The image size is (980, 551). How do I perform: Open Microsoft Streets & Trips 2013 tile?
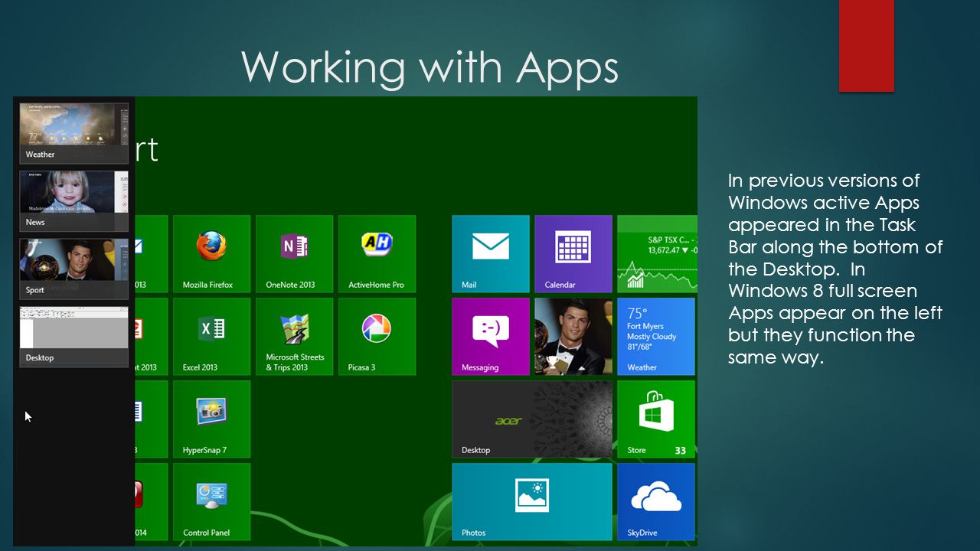294,337
